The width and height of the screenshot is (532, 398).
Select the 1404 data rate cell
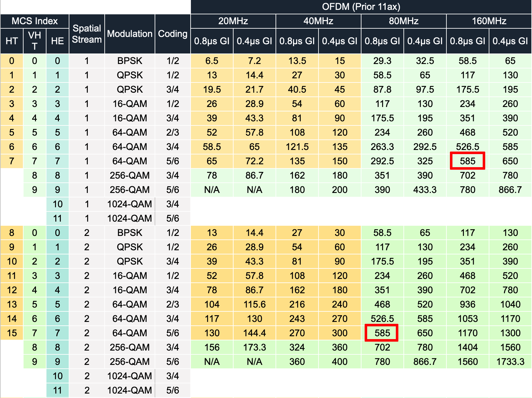pyautogui.click(x=467, y=347)
